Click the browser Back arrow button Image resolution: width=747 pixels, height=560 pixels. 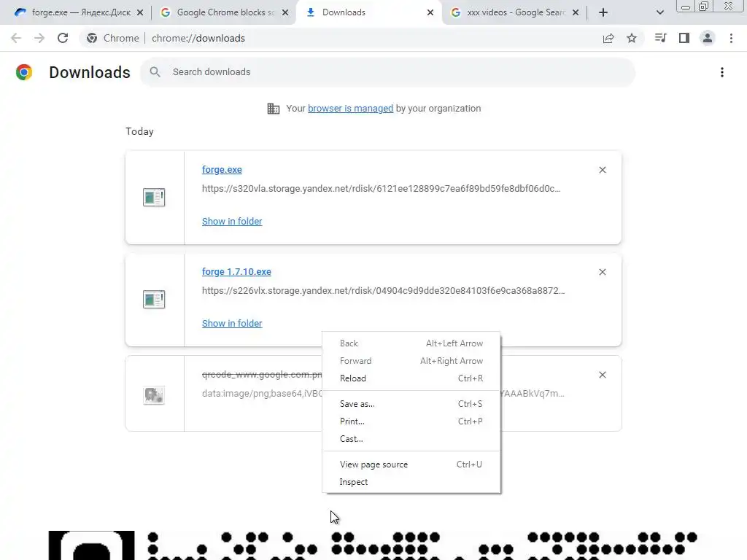(16, 38)
